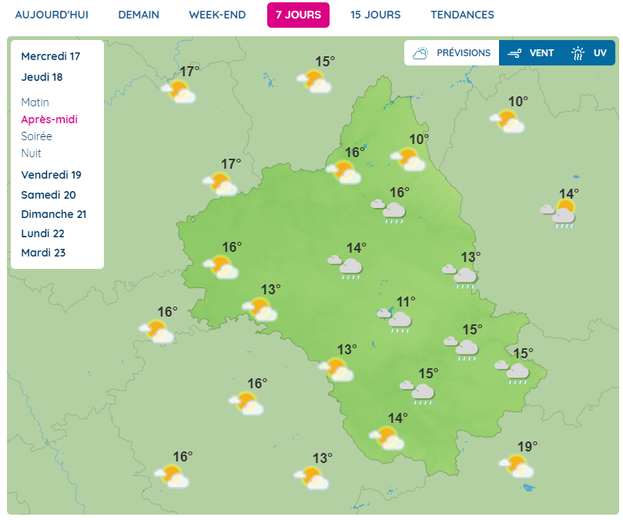Select Jeudi 18 in day list
The image size is (623, 520).
[x=42, y=77]
